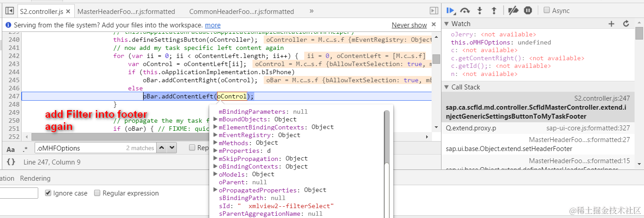Toggle the file navigator sidebar icon
This screenshot has height=218, width=644.
(x=9, y=11)
